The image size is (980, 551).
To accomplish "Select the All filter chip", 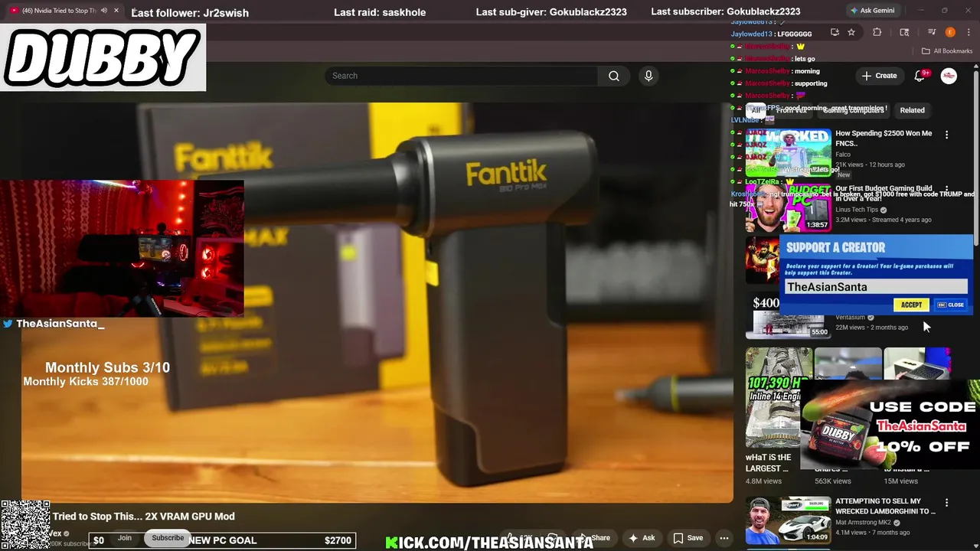I will pyautogui.click(x=756, y=110).
